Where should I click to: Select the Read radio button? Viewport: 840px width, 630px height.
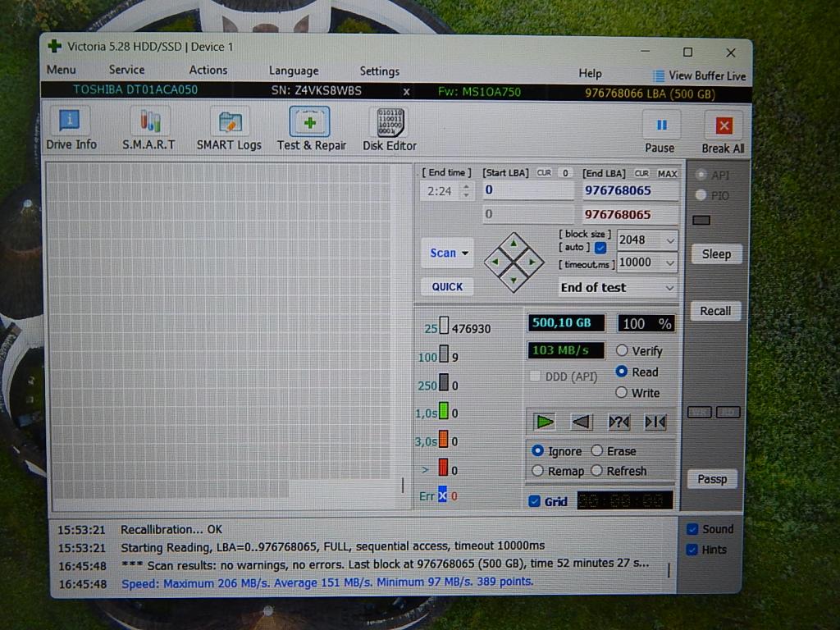(x=622, y=372)
